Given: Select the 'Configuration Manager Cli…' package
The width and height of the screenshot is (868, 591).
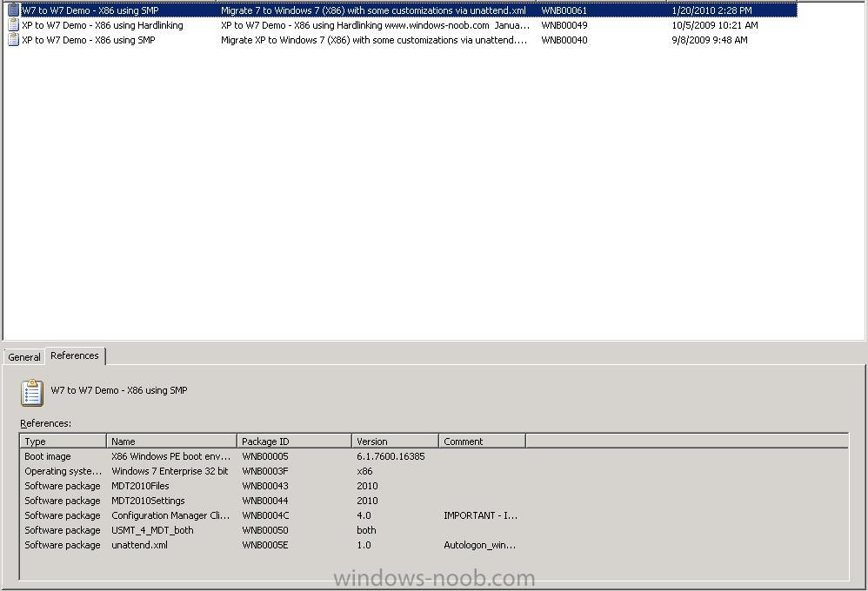Looking at the screenshot, I should tap(170, 515).
